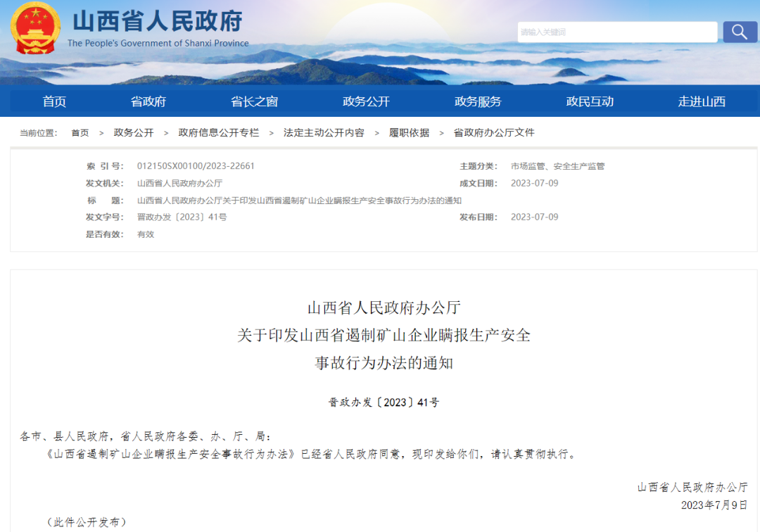Go to 法定主动公开内容 breadcrumb
Image resolution: width=760 pixels, height=532 pixels.
point(324,133)
